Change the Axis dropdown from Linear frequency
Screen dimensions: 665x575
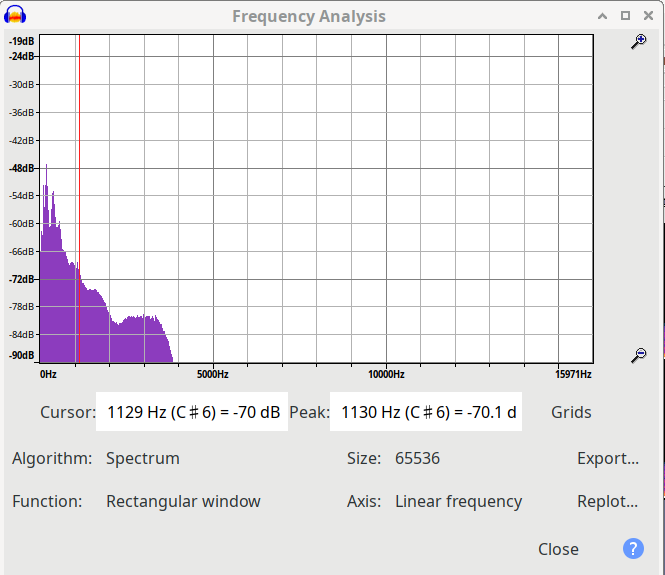(458, 502)
